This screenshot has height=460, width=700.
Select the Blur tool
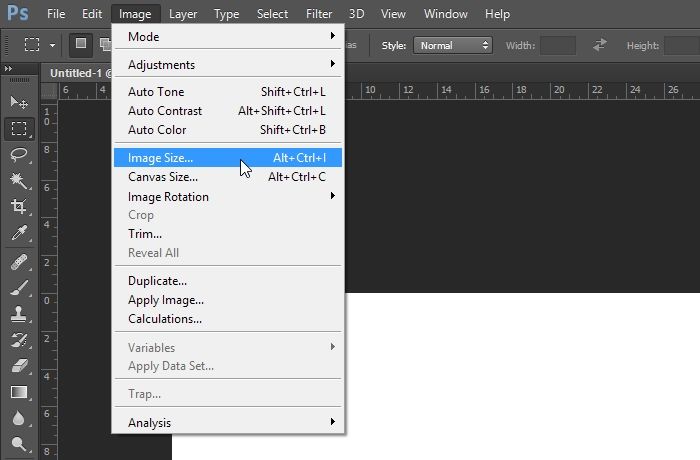(19, 418)
